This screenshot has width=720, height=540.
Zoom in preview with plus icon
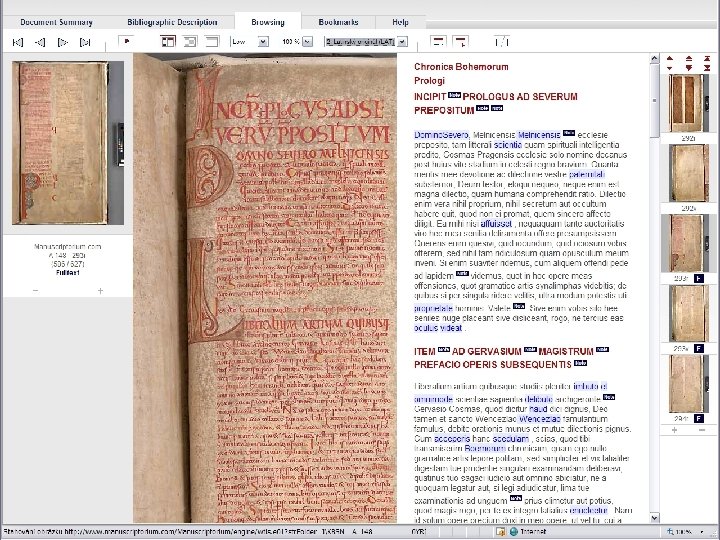[100, 291]
